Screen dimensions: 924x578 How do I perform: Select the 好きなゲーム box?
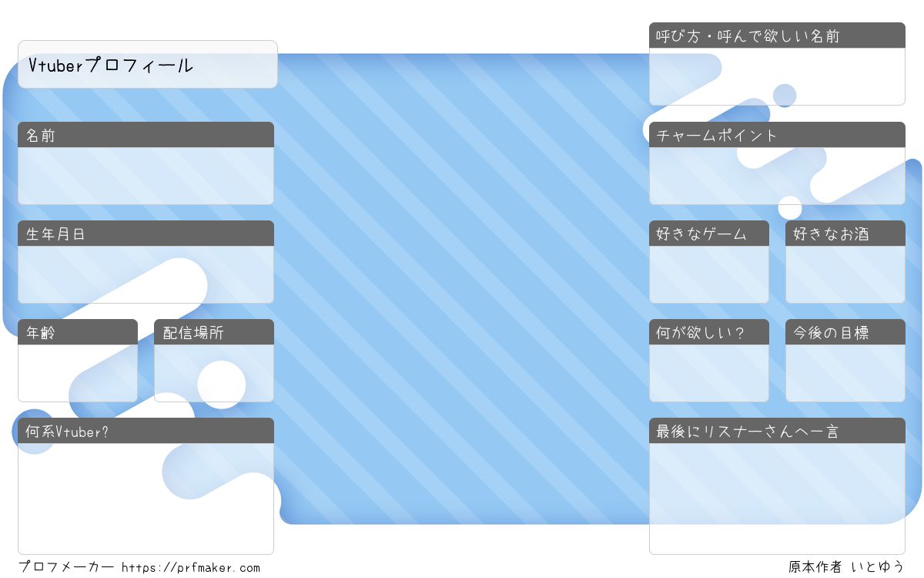[x=709, y=274]
